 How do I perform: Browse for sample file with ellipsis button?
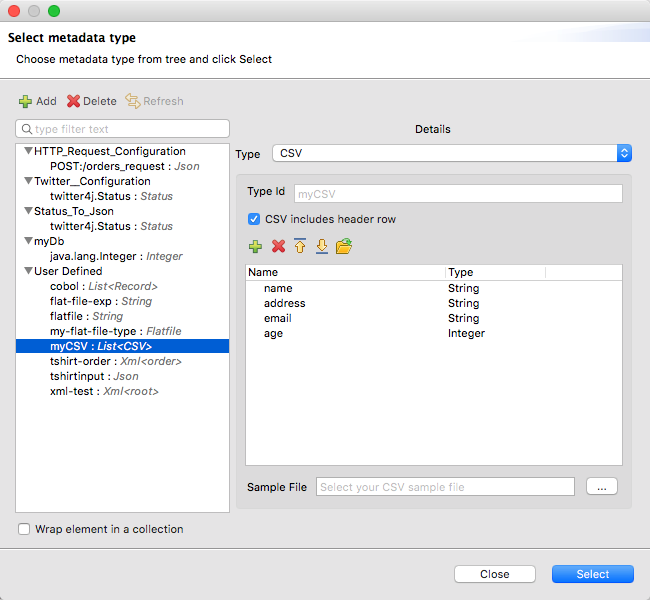point(601,487)
